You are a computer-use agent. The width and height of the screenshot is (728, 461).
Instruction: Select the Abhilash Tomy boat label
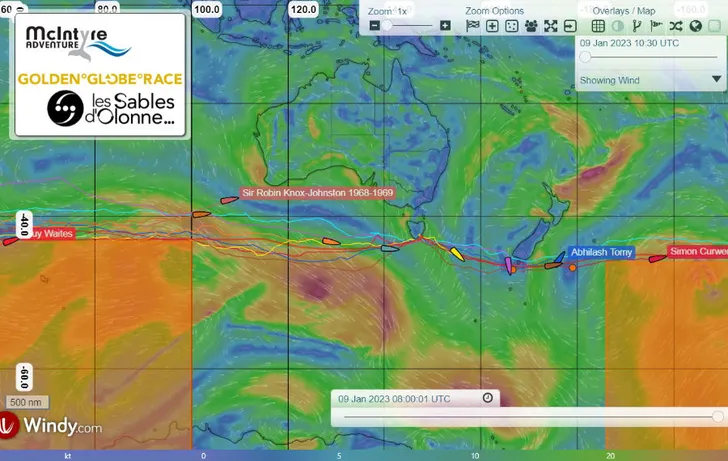tap(600, 253)
